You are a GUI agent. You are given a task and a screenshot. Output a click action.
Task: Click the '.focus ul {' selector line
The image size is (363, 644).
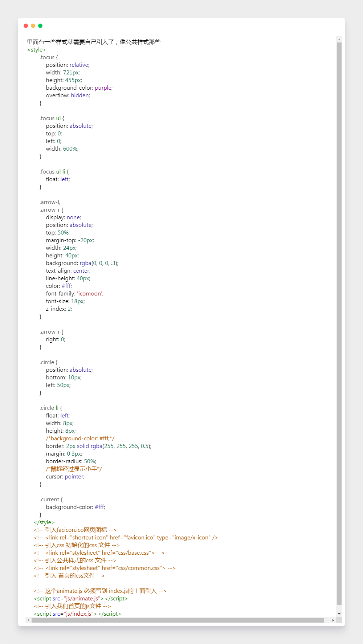(52, 118)
